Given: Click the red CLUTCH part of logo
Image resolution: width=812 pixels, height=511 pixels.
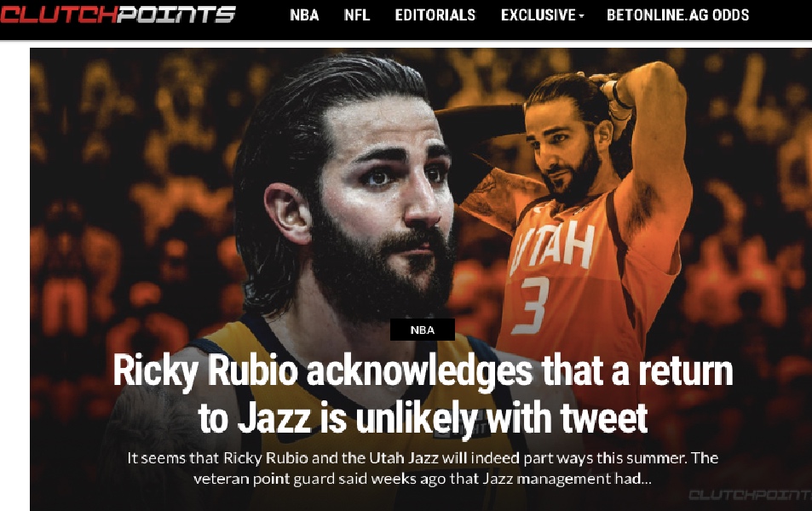Looking at the screenshot, I should 58,14.
